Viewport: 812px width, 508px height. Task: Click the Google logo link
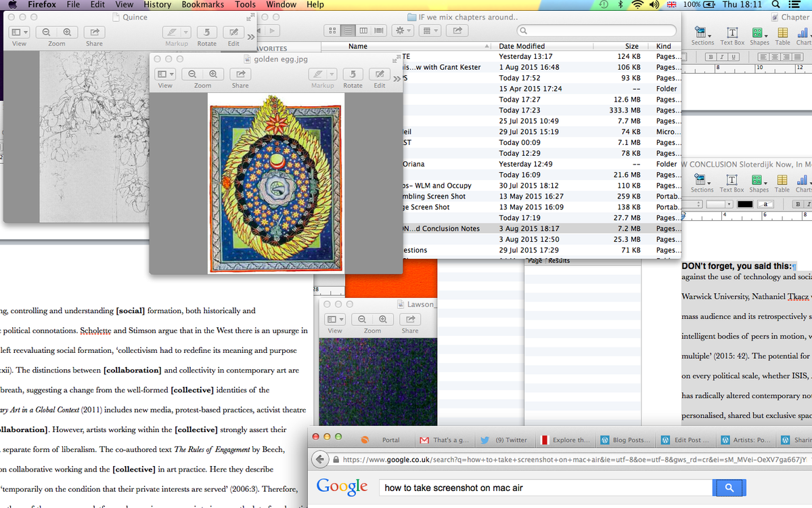click(342, 487)
